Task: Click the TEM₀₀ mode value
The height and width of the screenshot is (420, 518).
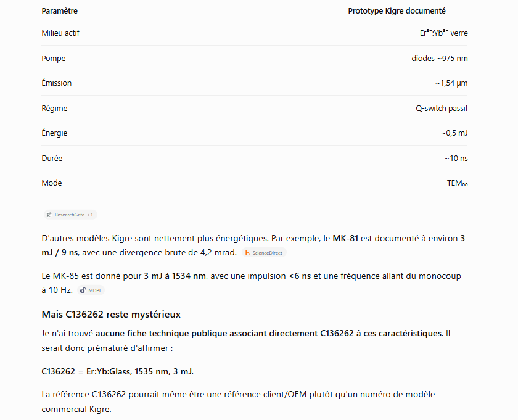Action: (457, 183)
